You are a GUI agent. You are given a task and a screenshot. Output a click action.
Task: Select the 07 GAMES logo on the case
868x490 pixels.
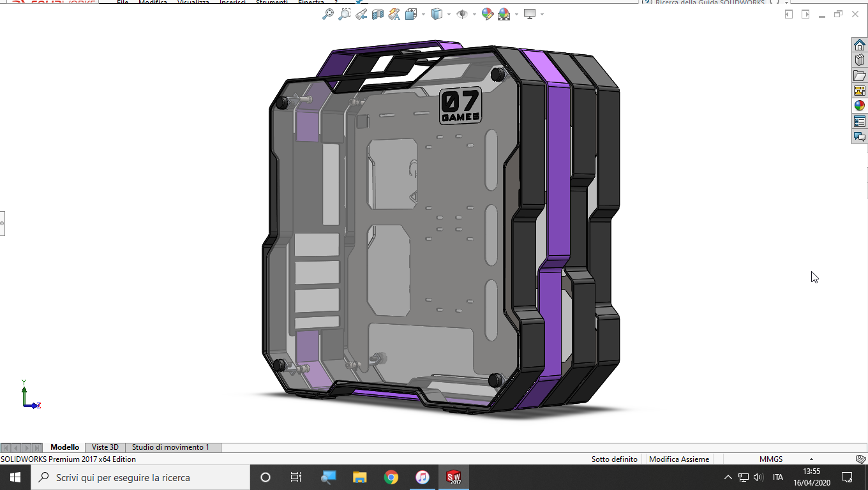(x=460, y=105)
